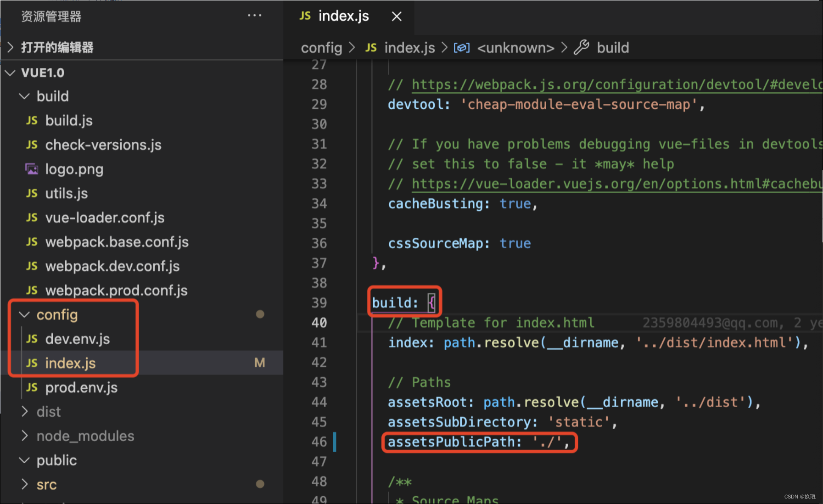Click the 资源管理器 explorer title
Viewport: 823px width, 504px height.
pyautogui.click(x=51, y=17)
